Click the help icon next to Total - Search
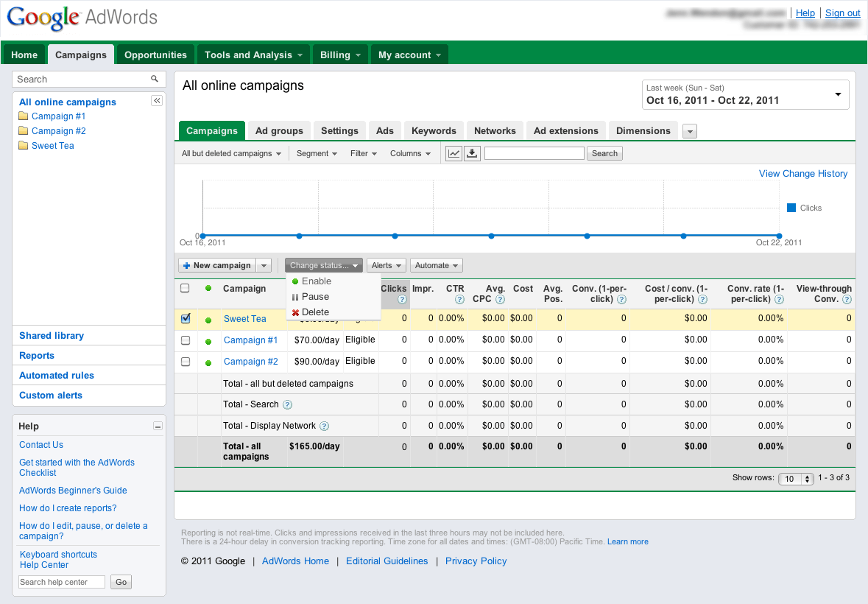The image size is (868, 604). click(287, 404)
